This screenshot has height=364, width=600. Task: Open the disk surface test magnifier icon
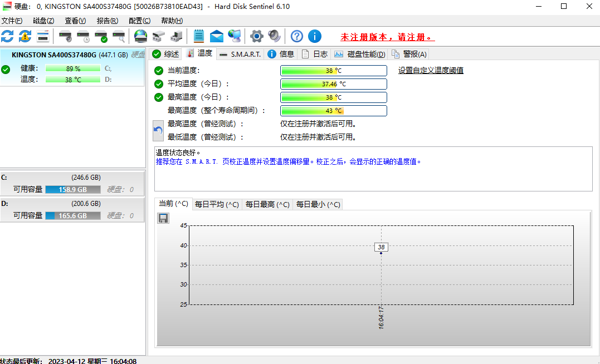119,36
